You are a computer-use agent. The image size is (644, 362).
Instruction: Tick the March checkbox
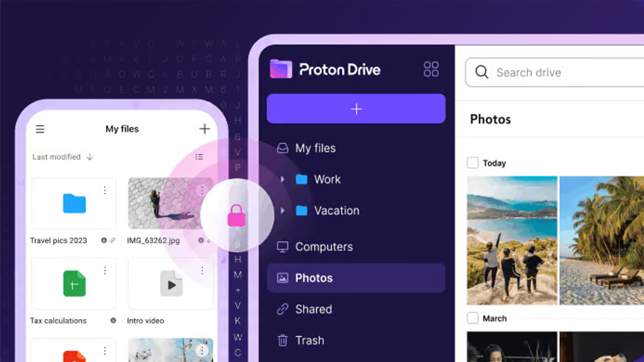click(473, 318)
